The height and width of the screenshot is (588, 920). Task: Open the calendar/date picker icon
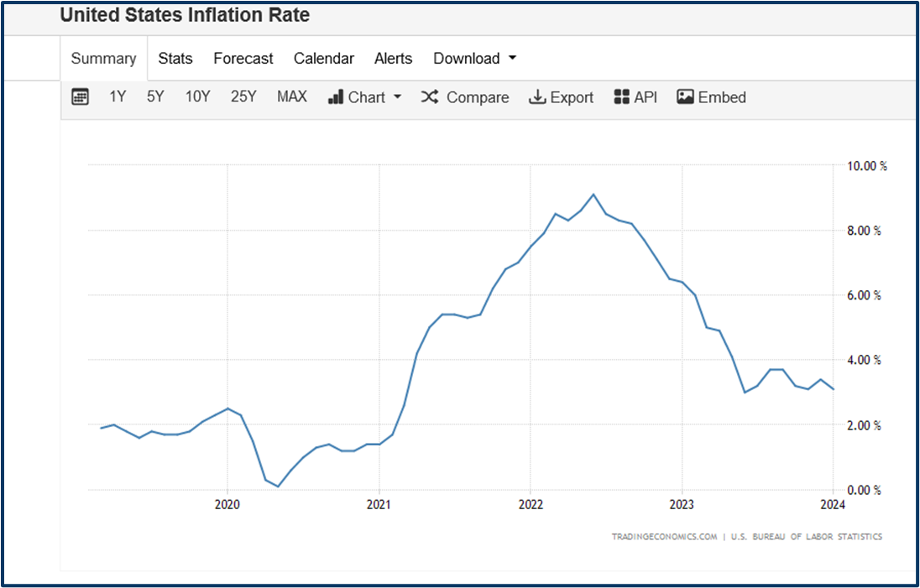point(80,96)
